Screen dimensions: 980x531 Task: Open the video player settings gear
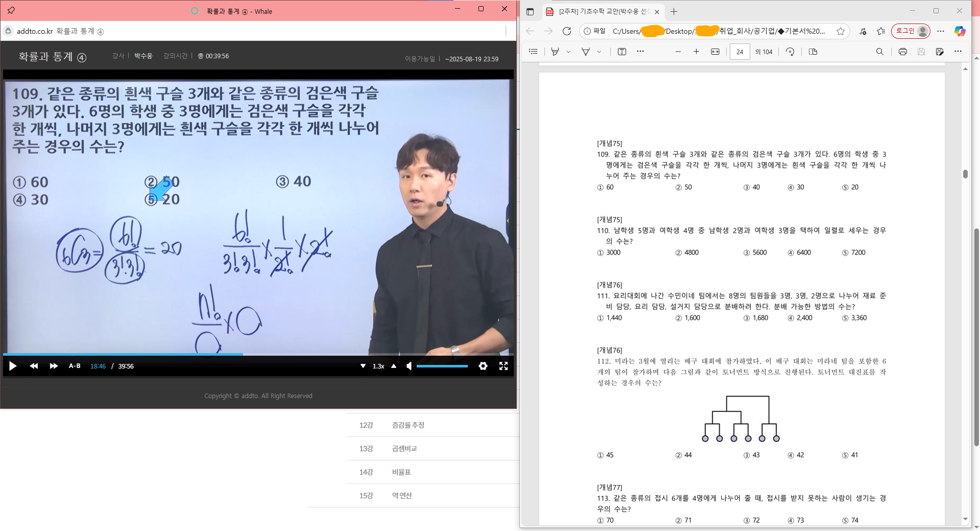click(x=483, y=366)
